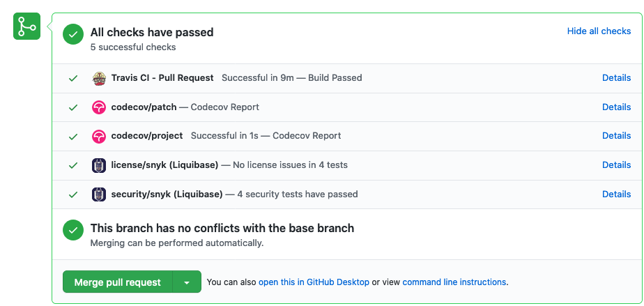Click the Travis CI mascot avatar
The height and width of the screenshot is (306, 644).
(x=99, y=78)
